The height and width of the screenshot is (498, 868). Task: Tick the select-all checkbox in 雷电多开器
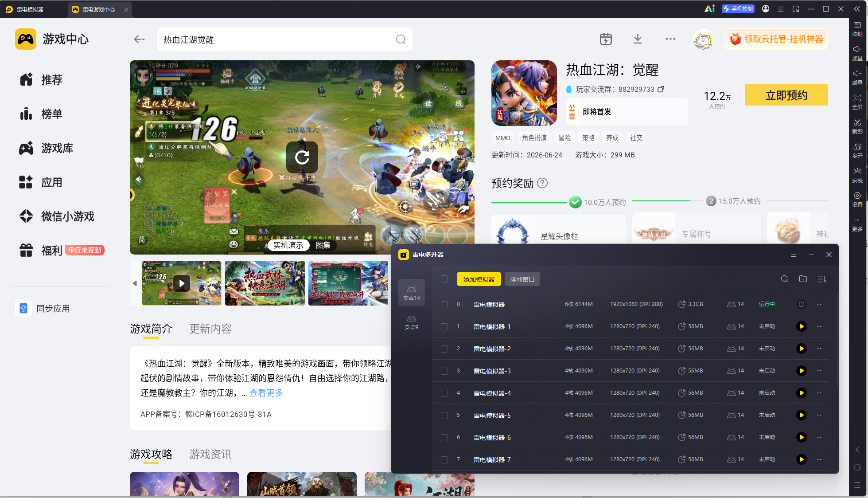(444, 279)
